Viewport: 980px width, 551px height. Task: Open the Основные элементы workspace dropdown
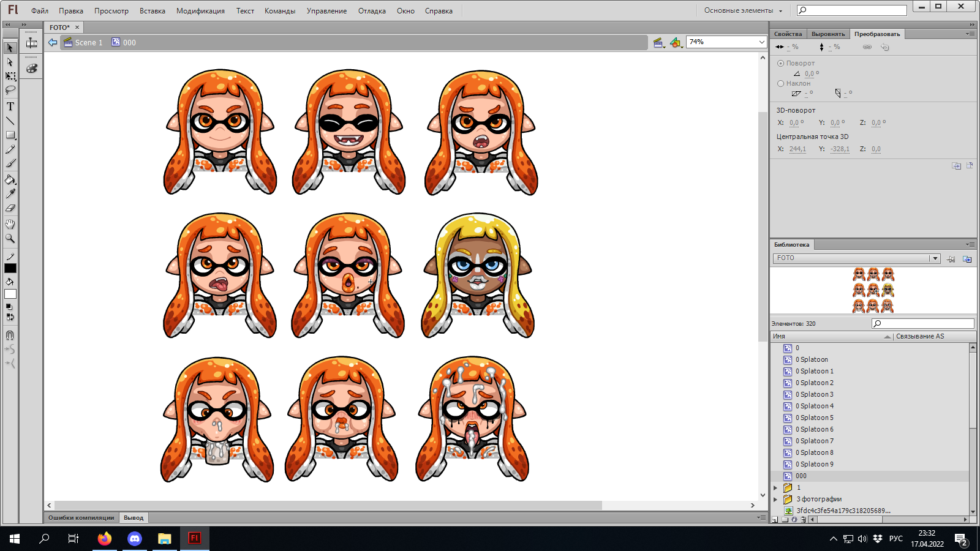[x=743, y=10]
